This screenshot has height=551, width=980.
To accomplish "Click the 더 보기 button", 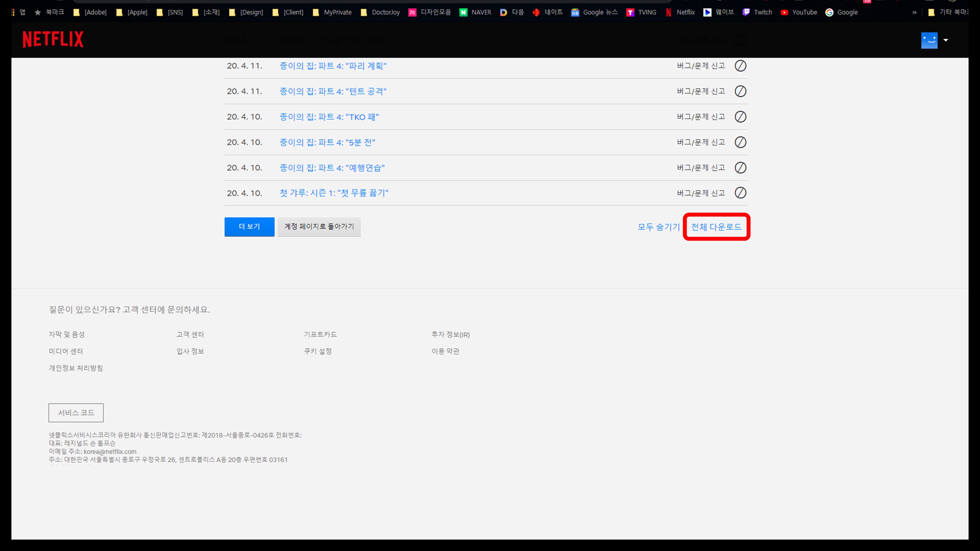I will (249, 227).
